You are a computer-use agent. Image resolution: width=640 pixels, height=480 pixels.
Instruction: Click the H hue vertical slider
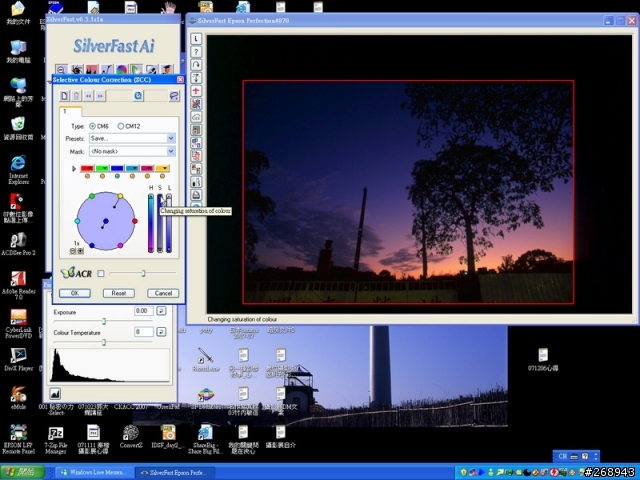point(151,223)
